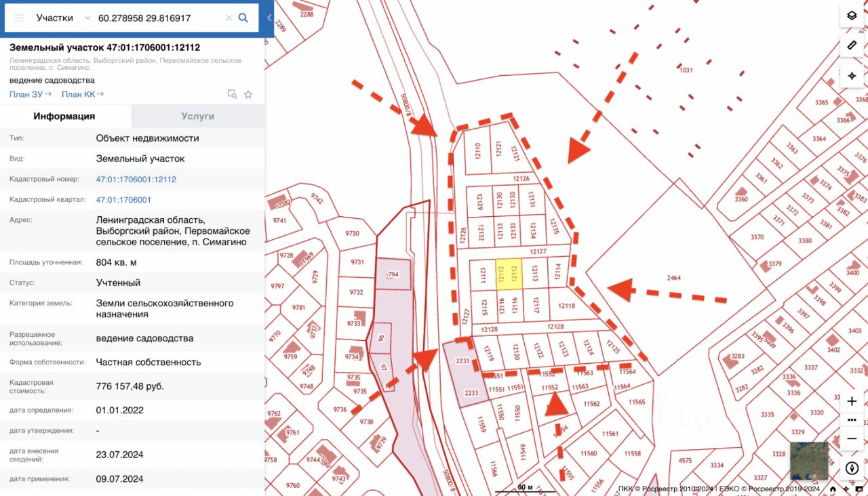
Task: Activate the locate-me crosshair tool
Action: click(852, 75)
